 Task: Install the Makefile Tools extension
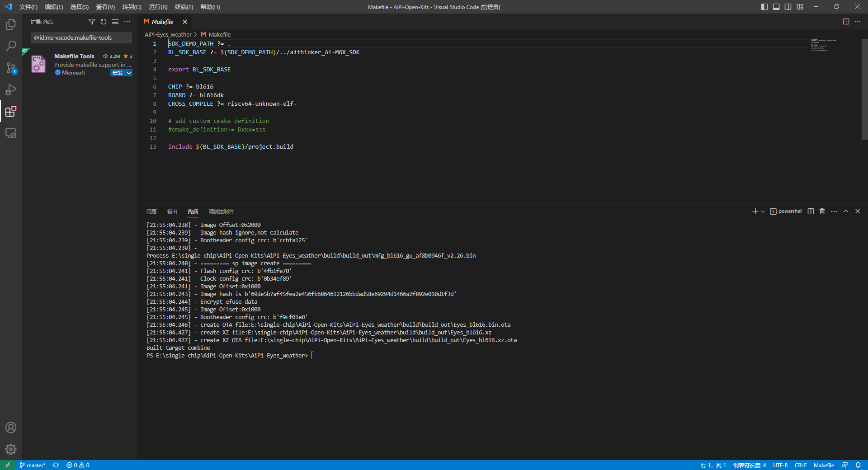[118, 73]
